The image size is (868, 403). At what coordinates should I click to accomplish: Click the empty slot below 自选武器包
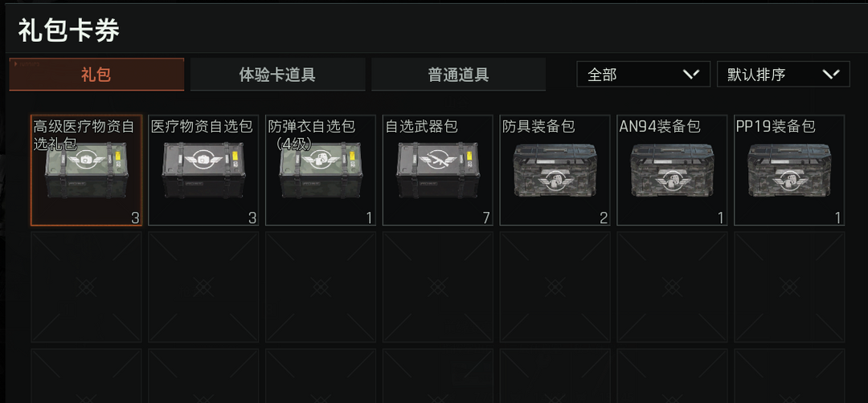point(438,287)
